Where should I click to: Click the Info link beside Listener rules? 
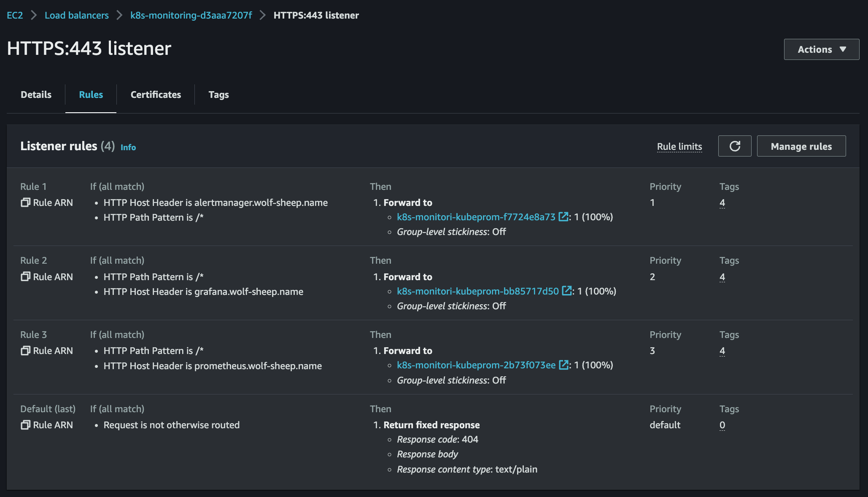(128, 147)
